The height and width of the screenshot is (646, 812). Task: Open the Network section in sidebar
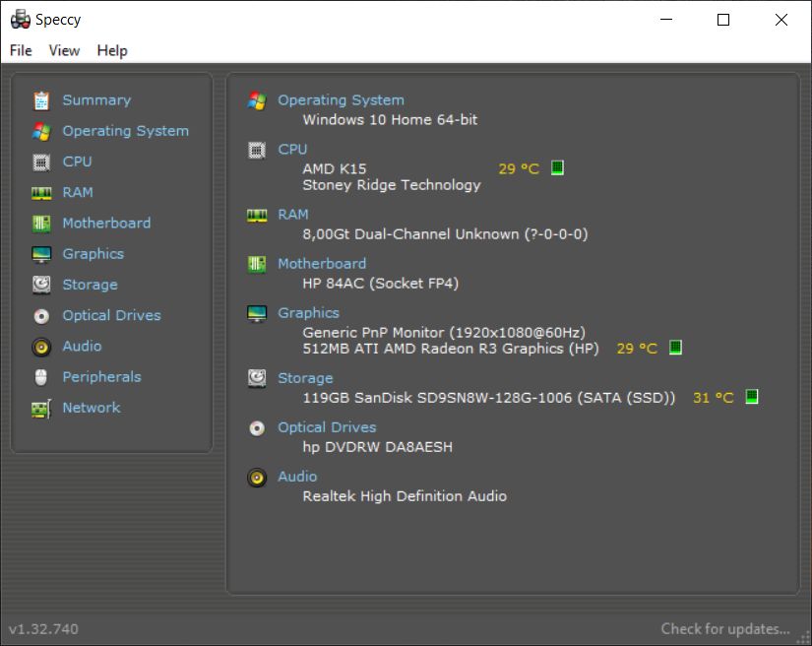[92, 408]
